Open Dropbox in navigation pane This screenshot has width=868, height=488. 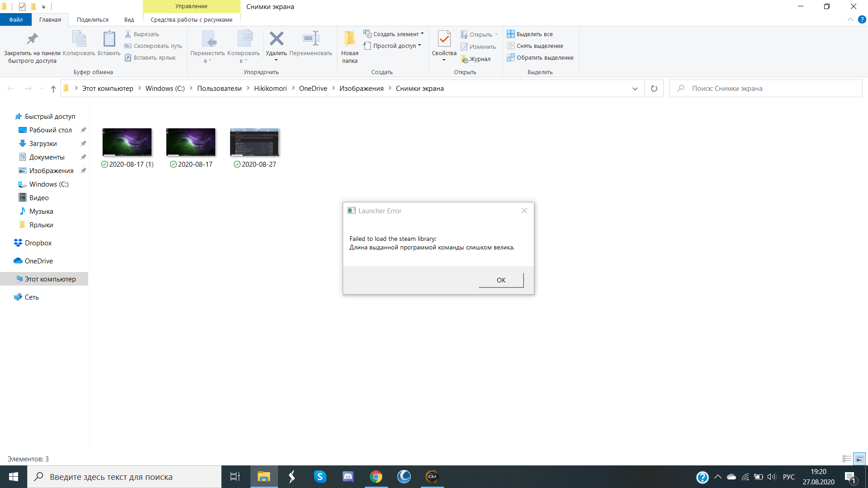point(38,243)
